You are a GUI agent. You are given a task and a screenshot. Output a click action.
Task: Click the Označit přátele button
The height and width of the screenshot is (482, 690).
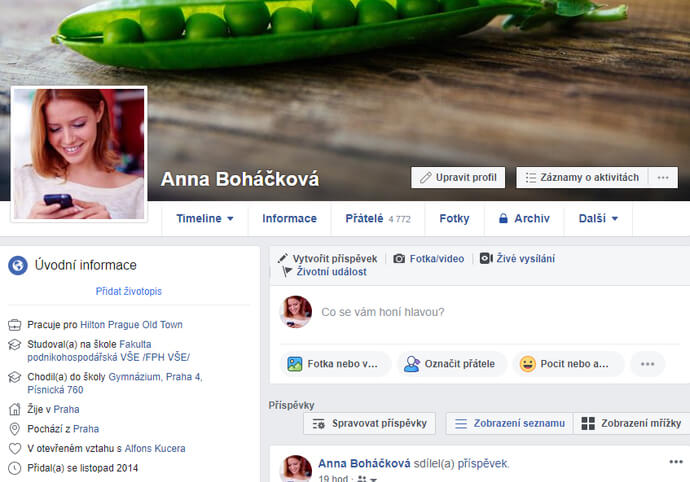(x=452, y=364)
